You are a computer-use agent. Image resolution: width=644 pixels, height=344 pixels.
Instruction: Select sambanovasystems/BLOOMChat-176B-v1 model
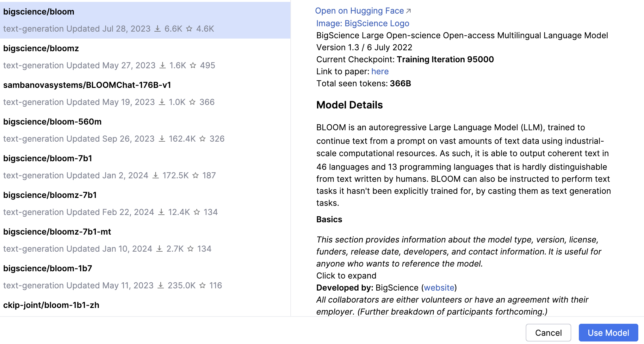[87, 85]
